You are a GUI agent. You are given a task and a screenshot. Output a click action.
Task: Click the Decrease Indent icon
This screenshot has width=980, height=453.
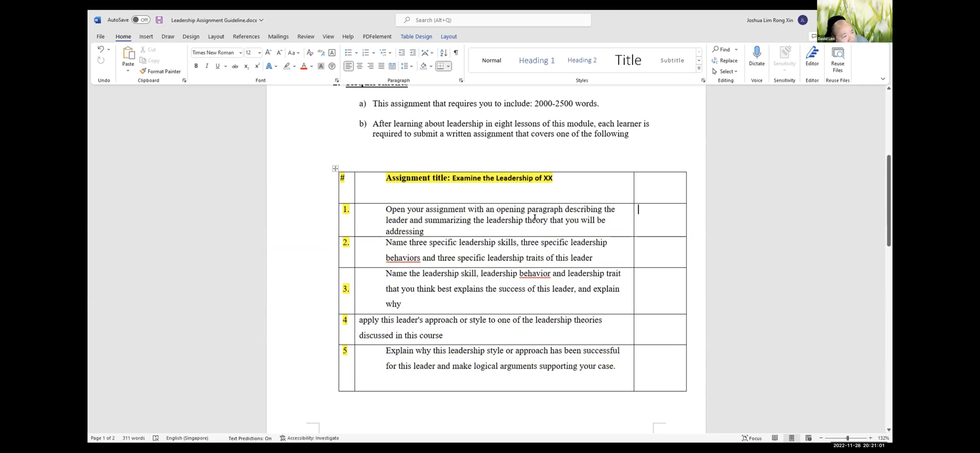coord(401,53)
